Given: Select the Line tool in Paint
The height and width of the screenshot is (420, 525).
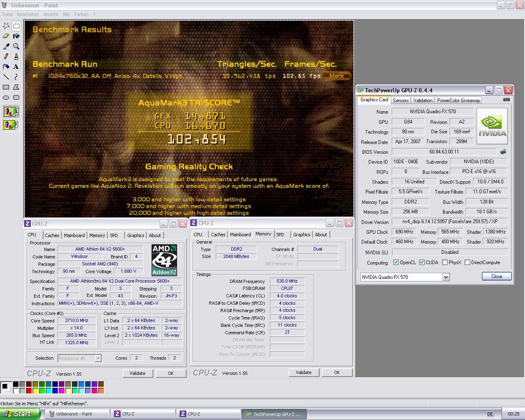Looking at the screenshot, I should pyautogui.click(x=6, y=77).
